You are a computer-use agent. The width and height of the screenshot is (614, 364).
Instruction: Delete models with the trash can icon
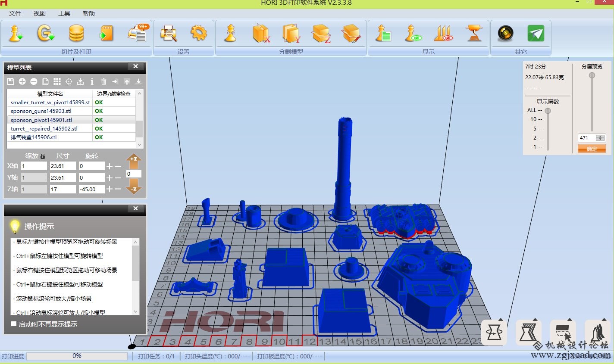tap(103, 81)
